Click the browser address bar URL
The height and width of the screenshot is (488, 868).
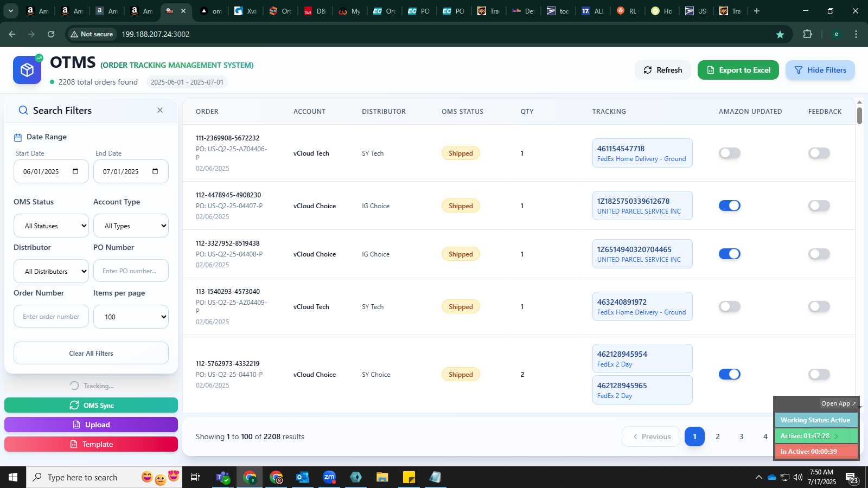click(x=156, y=34)
